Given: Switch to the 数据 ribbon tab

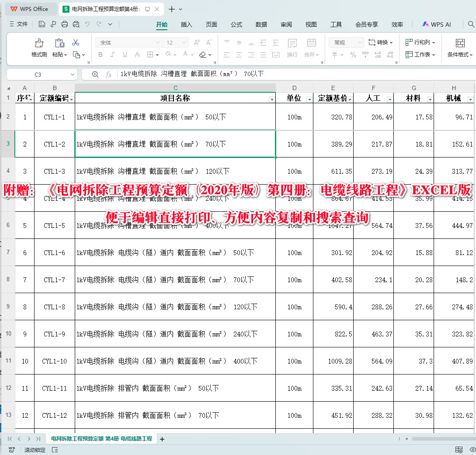Looking at the screenshot, I should 261,24.
